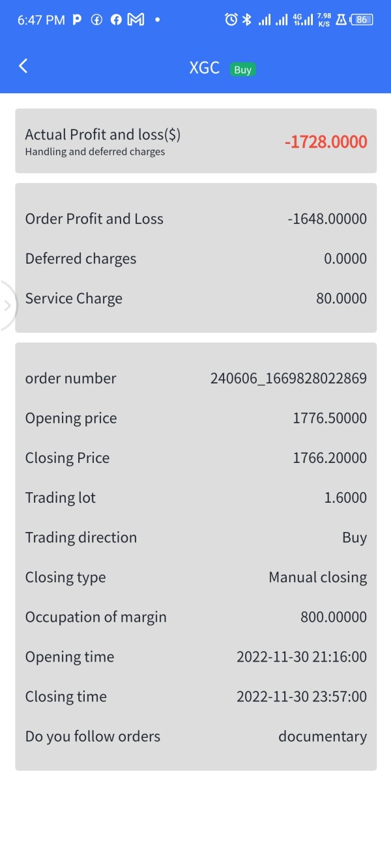The height and width of the screenshot is (868, 391).
Task: Tap the Manual closing text
Action: tap(318, 577)
